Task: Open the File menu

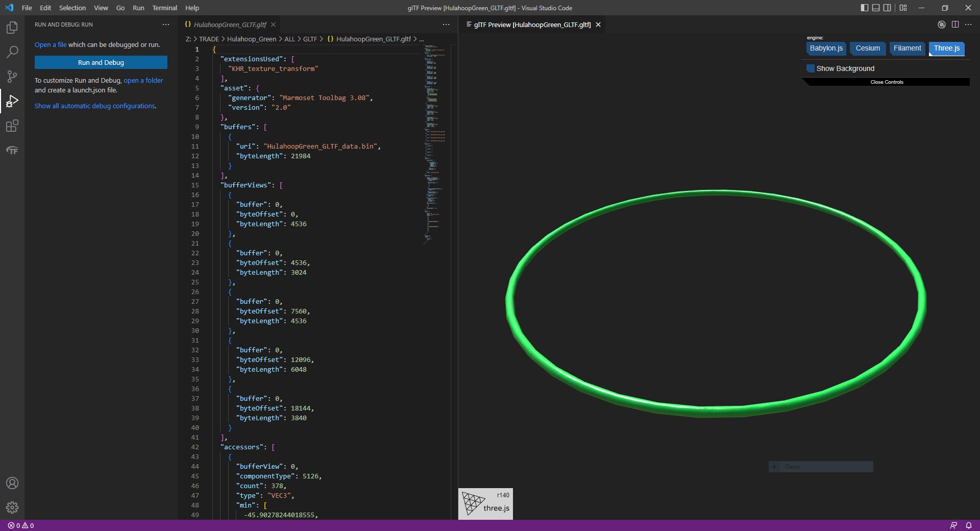Action: (x=27, y=8)
